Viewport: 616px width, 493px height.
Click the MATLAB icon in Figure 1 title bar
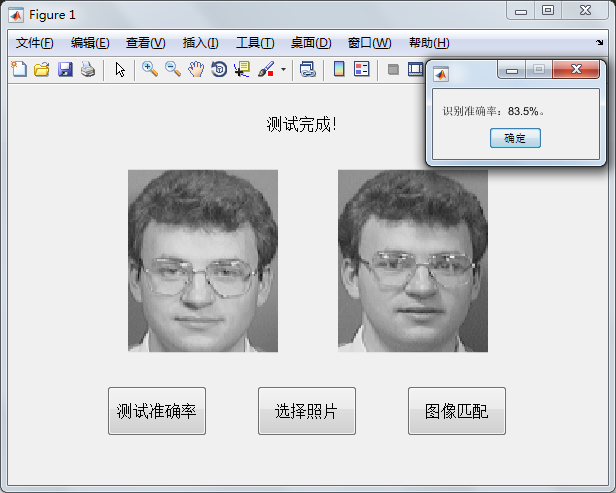point(16,15)
